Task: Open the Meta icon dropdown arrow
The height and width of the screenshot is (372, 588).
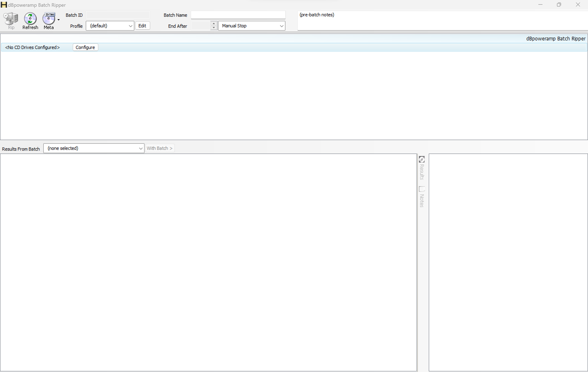Action: 59,20
